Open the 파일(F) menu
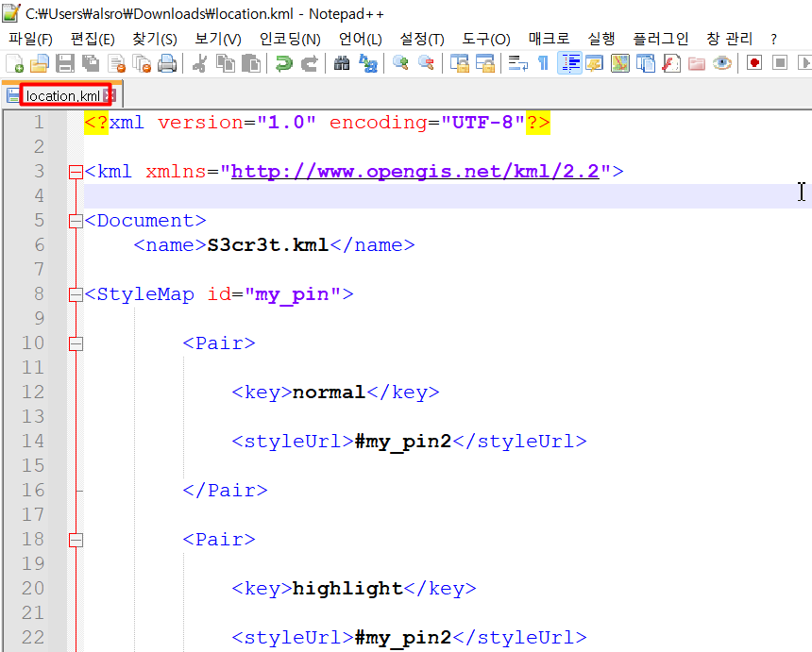 [x=30, y=39]
